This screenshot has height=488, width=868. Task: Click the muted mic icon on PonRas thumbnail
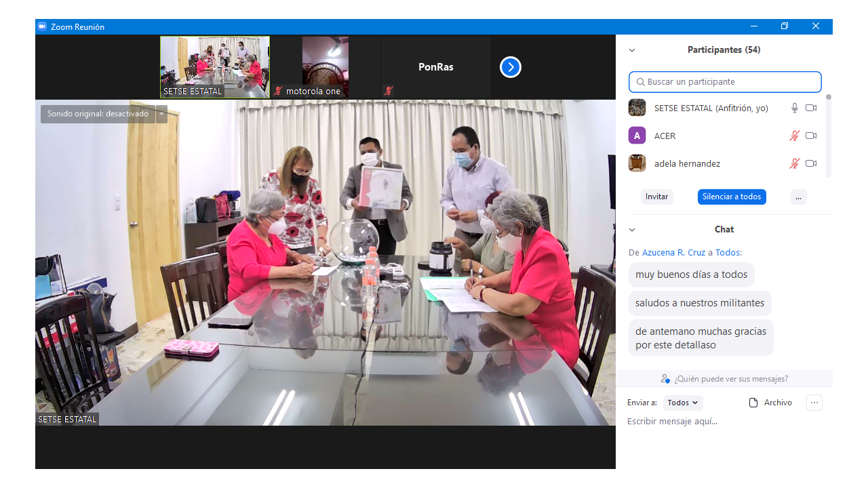[x=389, y=91]
